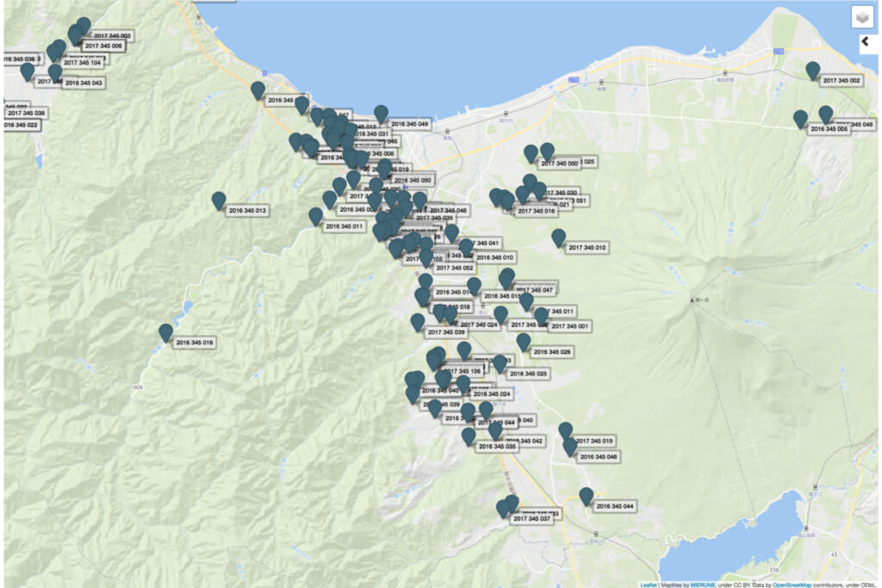Click the marker pin for 2016 345 049
Viewport: 882px width, 588px height.
click(x=381, y=114)
